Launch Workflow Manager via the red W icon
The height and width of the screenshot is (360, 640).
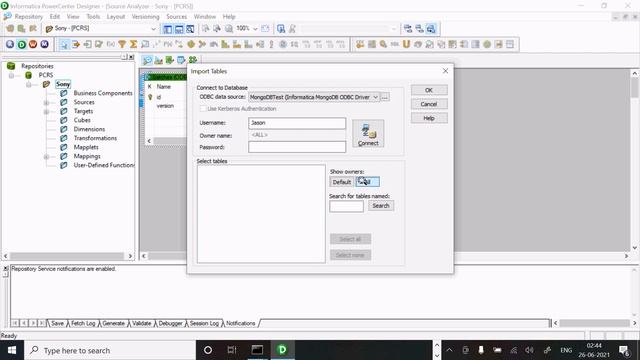tap(33, 44)
